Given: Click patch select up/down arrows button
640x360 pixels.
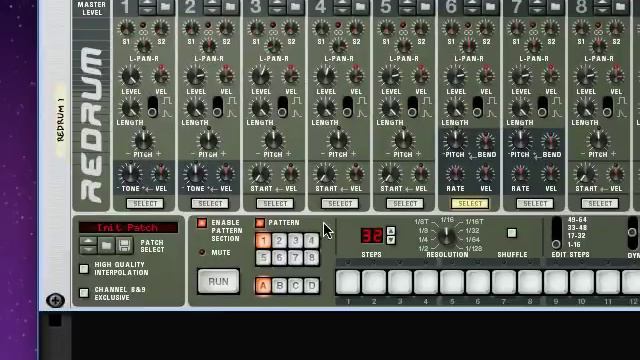Looking at the screenshot, I should 88,245.
